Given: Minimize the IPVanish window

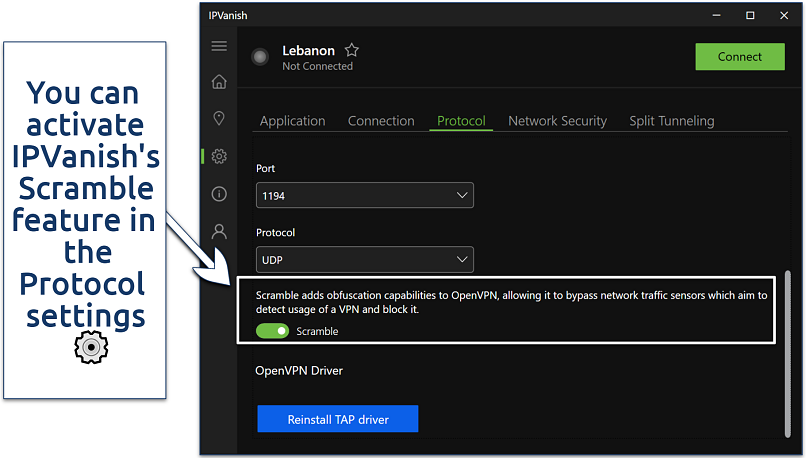Looking at the screenshot, I should pos(716,15).
